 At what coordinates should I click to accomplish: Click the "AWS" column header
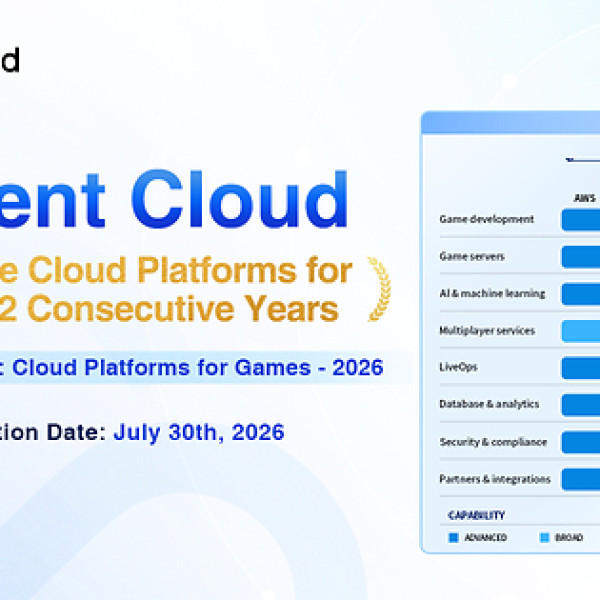585,198
